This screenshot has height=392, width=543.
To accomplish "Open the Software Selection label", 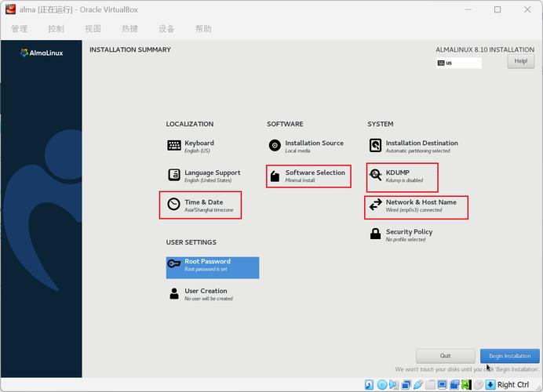I will tap(315, 172).
